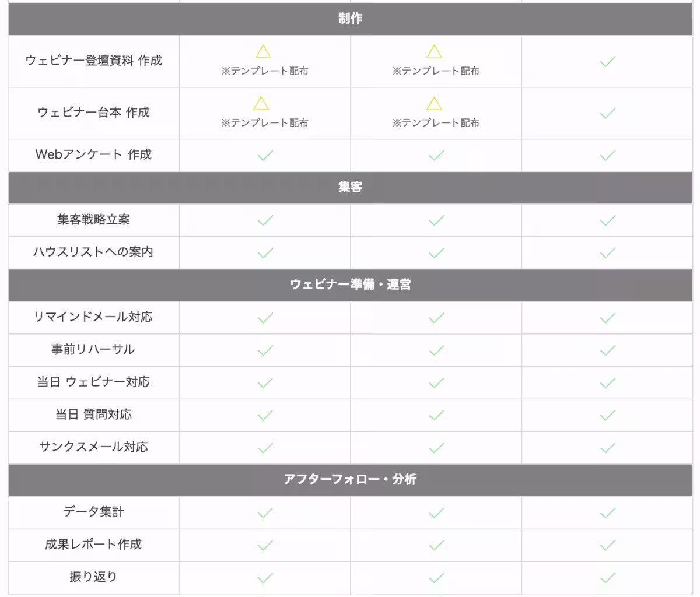
Task: Select the 集客 section header
Action: (350, 187)
